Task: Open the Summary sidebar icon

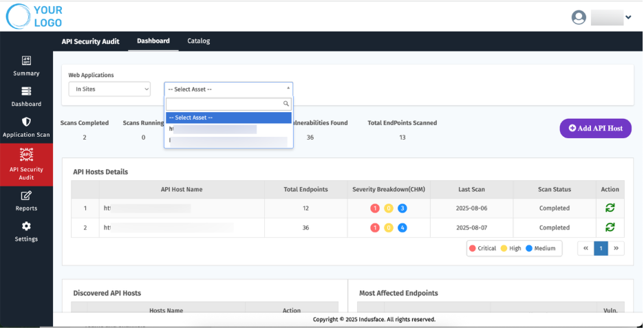Action: click(26, 61)
